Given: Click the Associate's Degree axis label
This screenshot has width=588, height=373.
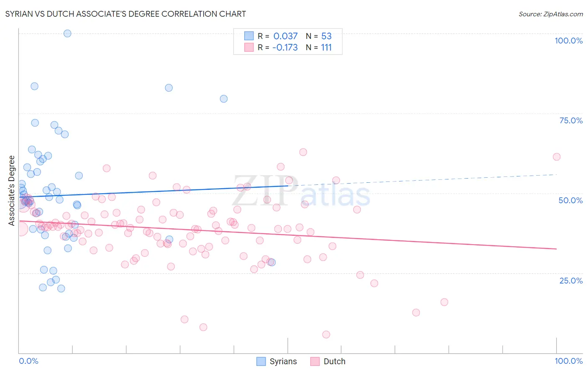Looking at the screenshot, I should pos(12,191).
